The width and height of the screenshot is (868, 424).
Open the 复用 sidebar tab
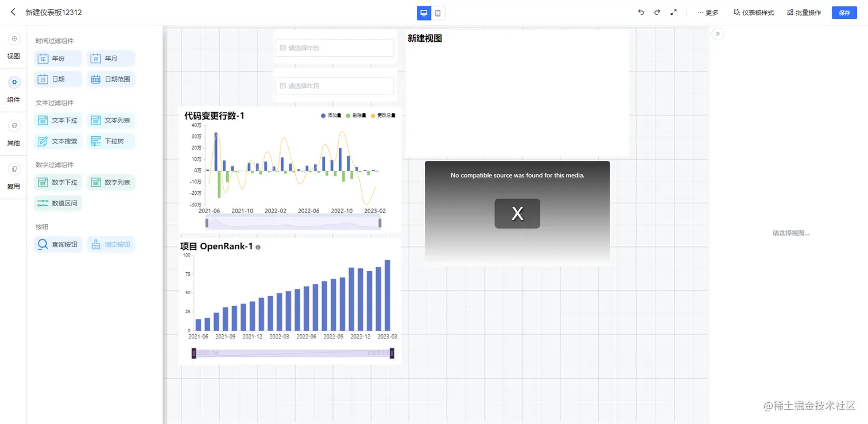[14, 177]
